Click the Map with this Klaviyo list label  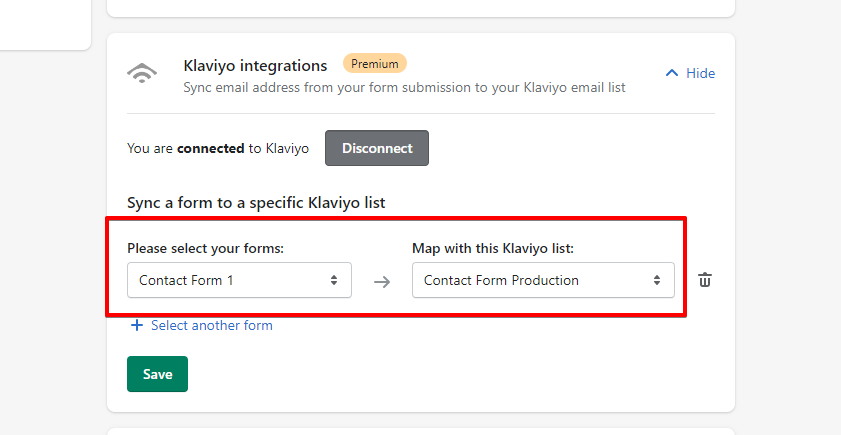point(493,248)
